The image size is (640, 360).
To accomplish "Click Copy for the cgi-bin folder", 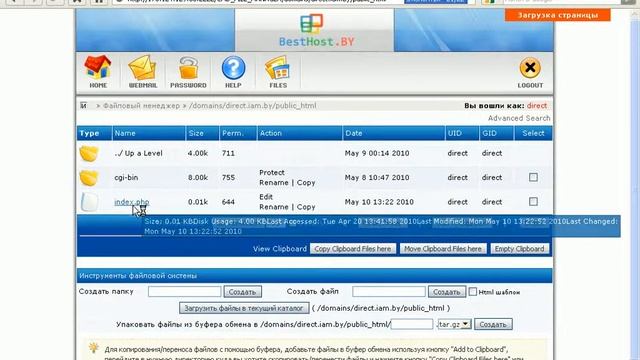I will [306, 182].
